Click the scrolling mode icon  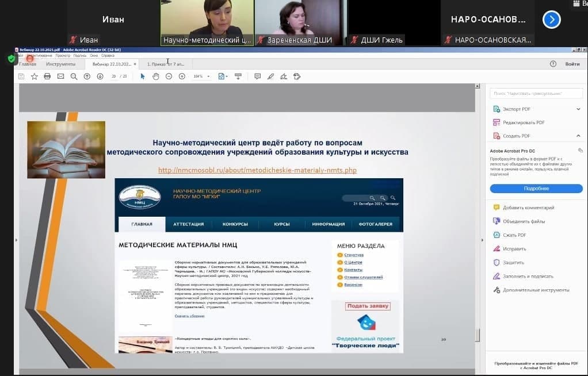[x=238, y=76]
